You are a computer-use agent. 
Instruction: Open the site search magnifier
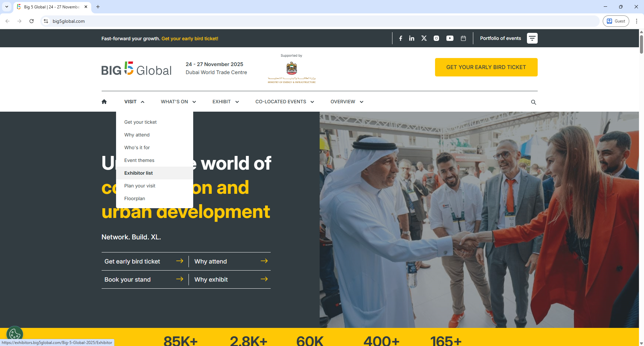(x=534, y=102)
